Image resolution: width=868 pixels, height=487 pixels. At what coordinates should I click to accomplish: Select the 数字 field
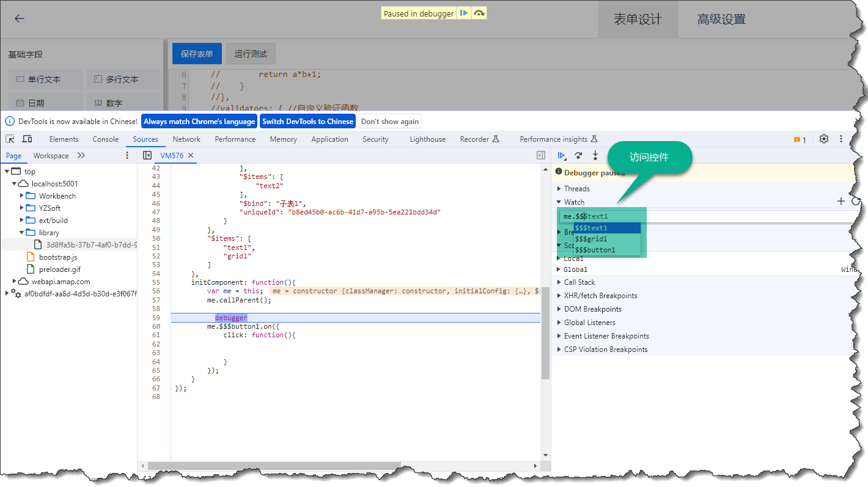pyautogui.click(x=124, y=103)
